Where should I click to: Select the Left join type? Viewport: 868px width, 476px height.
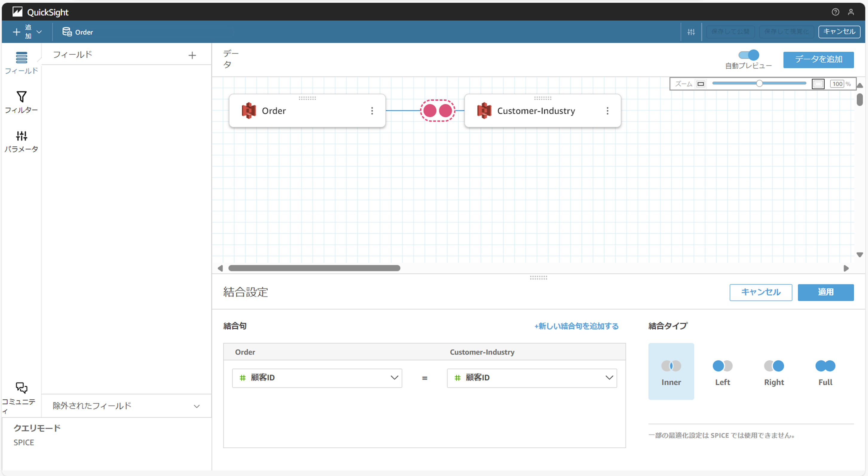tap(722, 372)
